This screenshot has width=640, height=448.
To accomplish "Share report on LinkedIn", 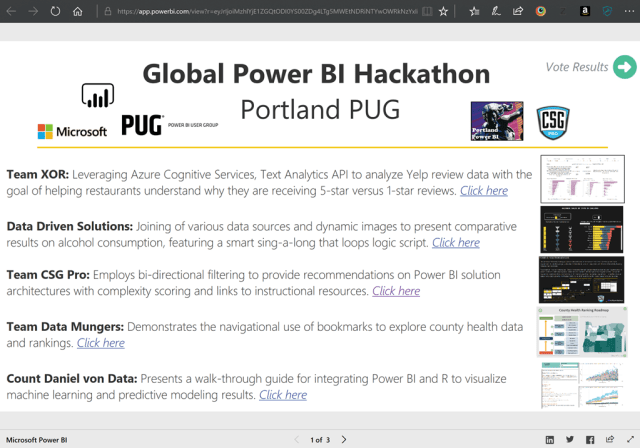I will pos(550,439).
